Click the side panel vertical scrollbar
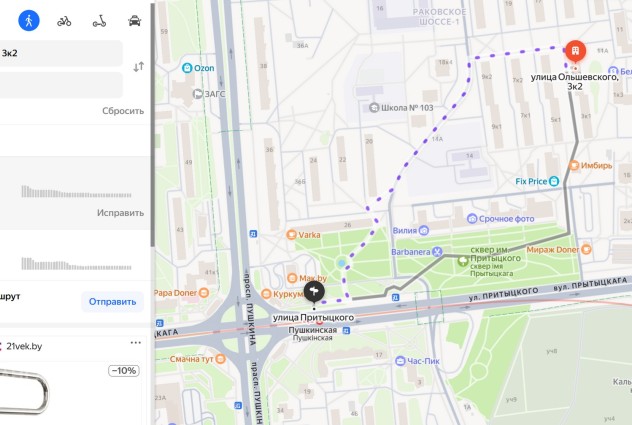Image resolution: width=632 pixels, height=425 pixels. 152,125
